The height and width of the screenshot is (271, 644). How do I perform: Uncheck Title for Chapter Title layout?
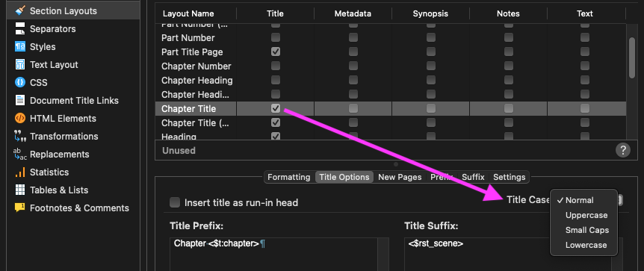click(276, 108)
